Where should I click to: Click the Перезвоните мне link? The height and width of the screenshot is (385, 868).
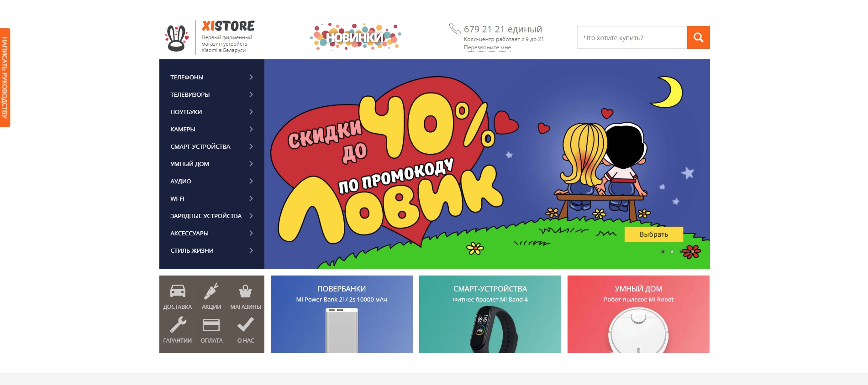click(487, 47)
